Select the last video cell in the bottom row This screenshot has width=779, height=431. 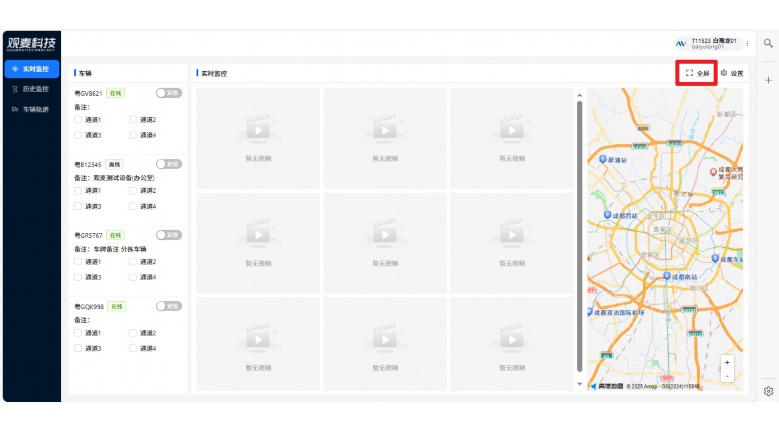coord(512,344)
